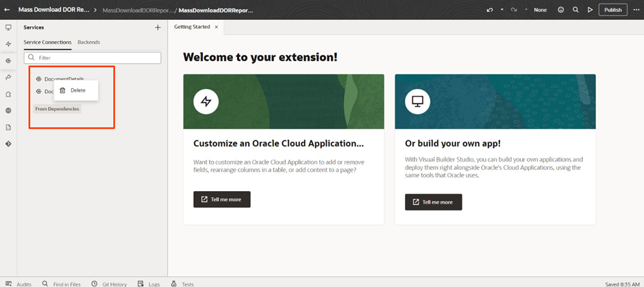Switch to the Backends tab
The width and height of the screenshot is (644, 287).
(x=88, y=42)
